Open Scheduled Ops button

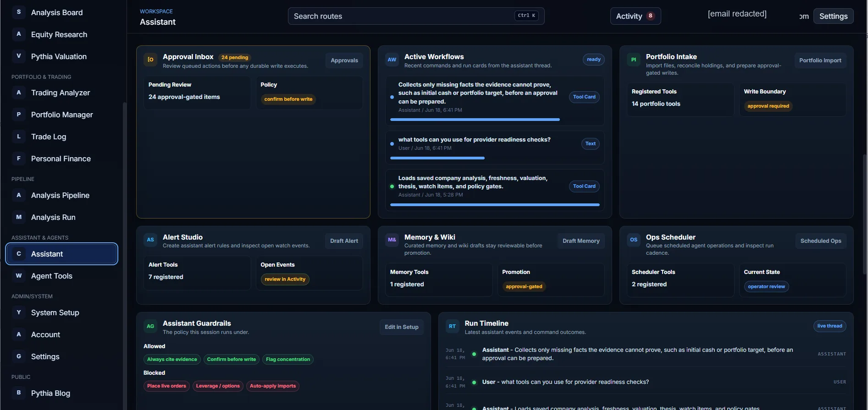(821, 241)
